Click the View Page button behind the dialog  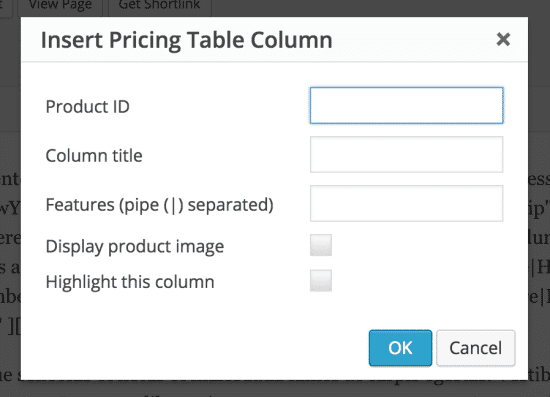coord(60,7)
